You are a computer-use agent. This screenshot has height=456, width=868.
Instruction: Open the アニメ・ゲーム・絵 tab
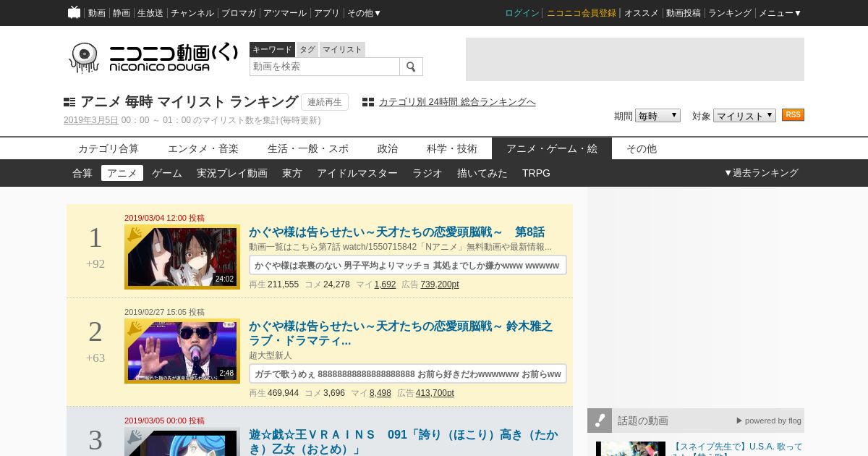[552, 148]
